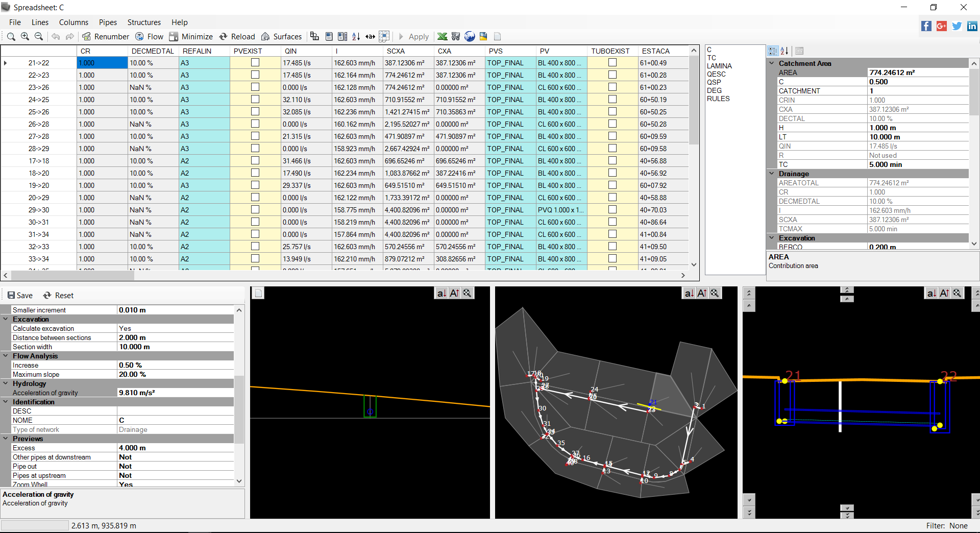Tick PVEXIST checkbox in row 17->18
Image resolution: width=980 pixels, height=533 pixels.
point(255,160)
